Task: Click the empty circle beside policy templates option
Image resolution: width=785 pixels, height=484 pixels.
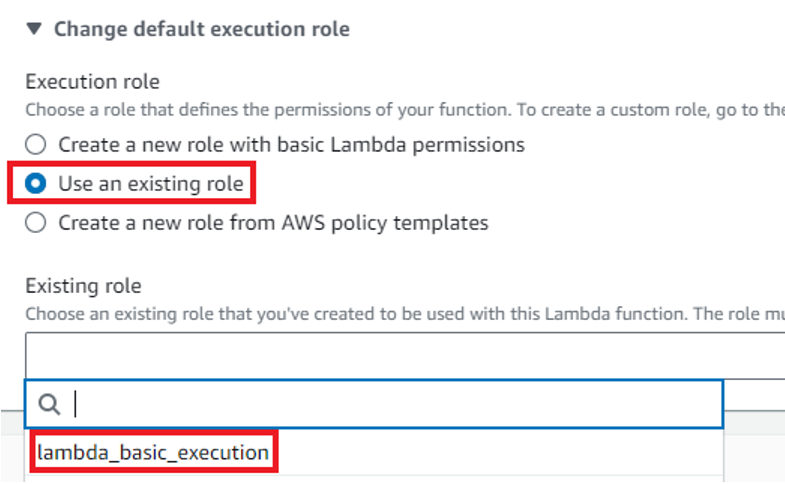Action: click(x=36, y=223)
